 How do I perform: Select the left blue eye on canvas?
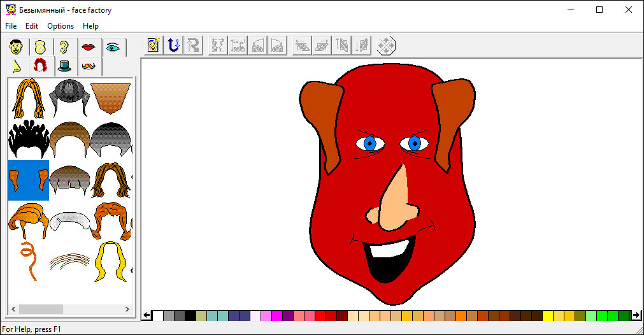point(370,144)
